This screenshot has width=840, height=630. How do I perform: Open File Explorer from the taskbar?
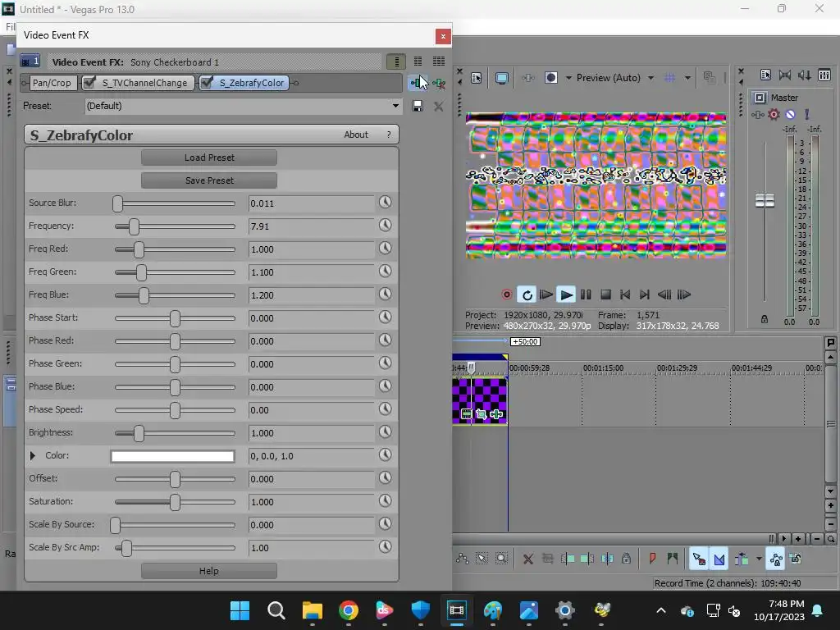(x=313, y=610)
